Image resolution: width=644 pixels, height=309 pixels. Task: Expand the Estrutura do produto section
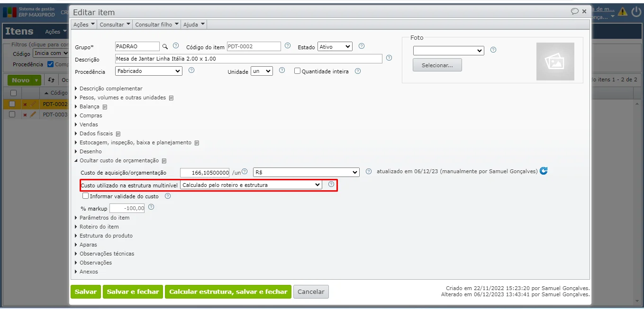(x=103, y=236)
